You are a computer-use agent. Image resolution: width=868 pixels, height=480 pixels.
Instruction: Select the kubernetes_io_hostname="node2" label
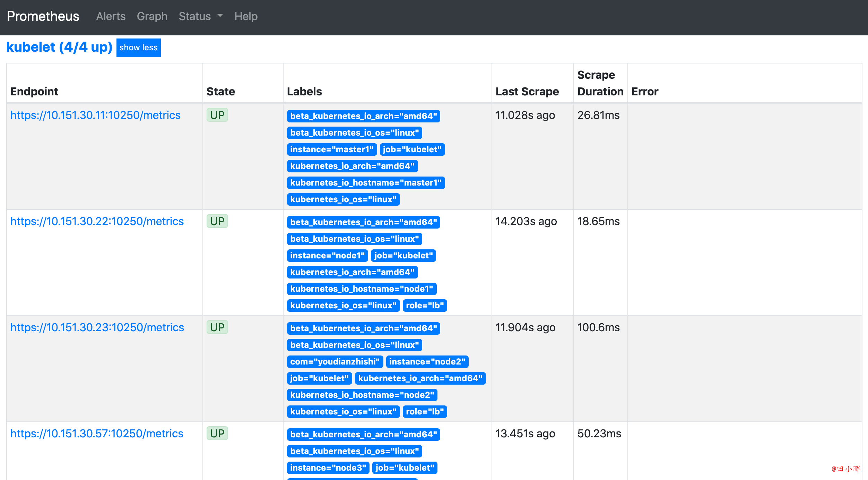pos(362,395)
